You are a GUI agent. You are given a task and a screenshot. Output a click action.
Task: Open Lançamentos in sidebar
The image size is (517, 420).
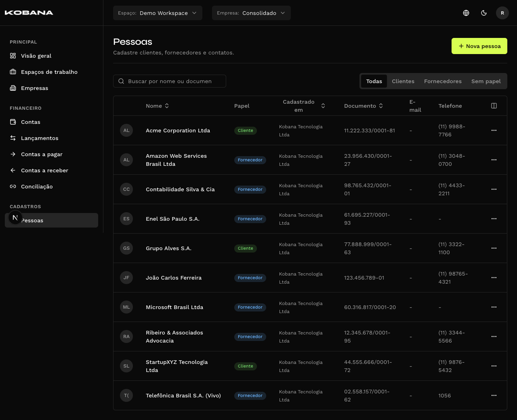click(x=51, y=138)
